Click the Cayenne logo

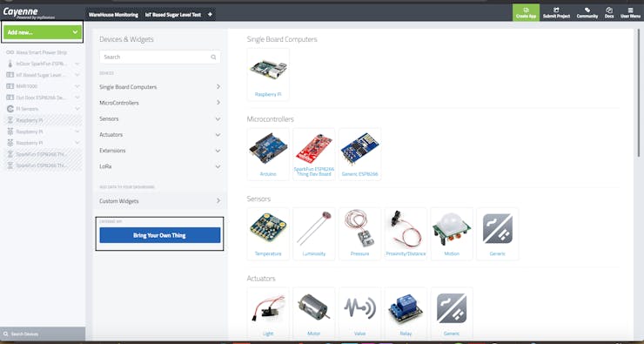(29, 13)
